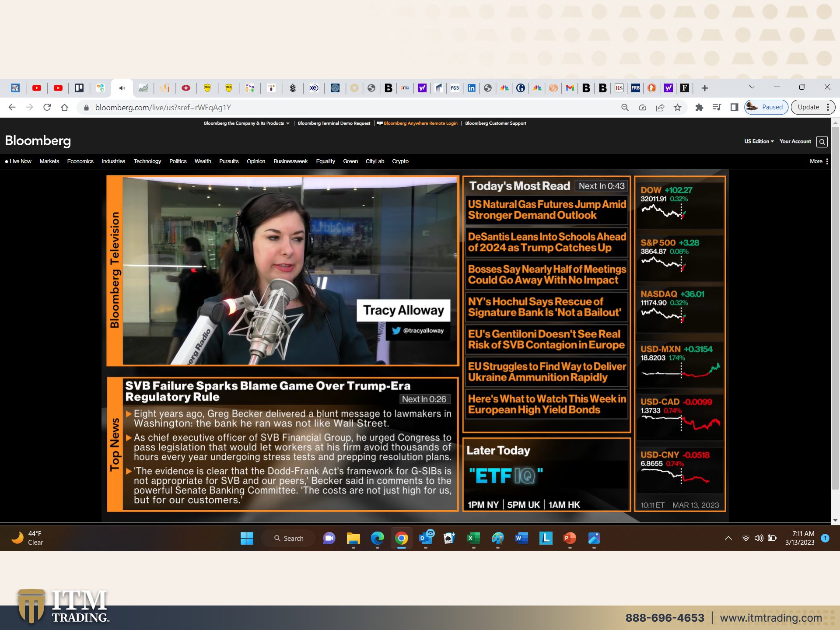Switch to the LinkedIn tab
Screen dimensions: 840x630
(471, 88)
